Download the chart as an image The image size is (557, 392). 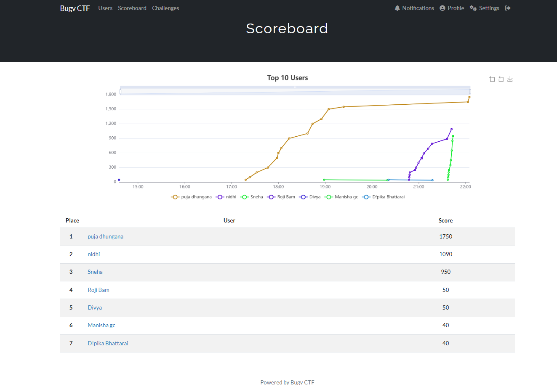pyautogui.click(x=510, y=79)
